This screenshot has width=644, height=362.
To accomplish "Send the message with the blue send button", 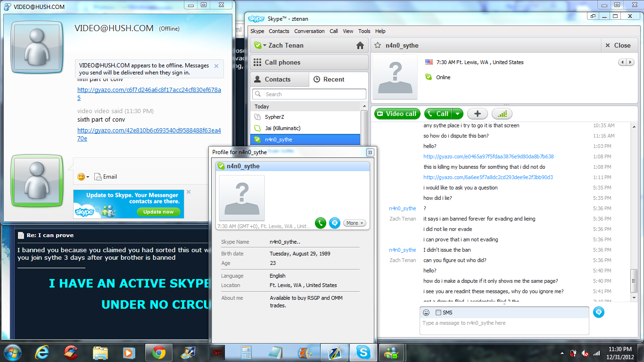I will [599, 312].
